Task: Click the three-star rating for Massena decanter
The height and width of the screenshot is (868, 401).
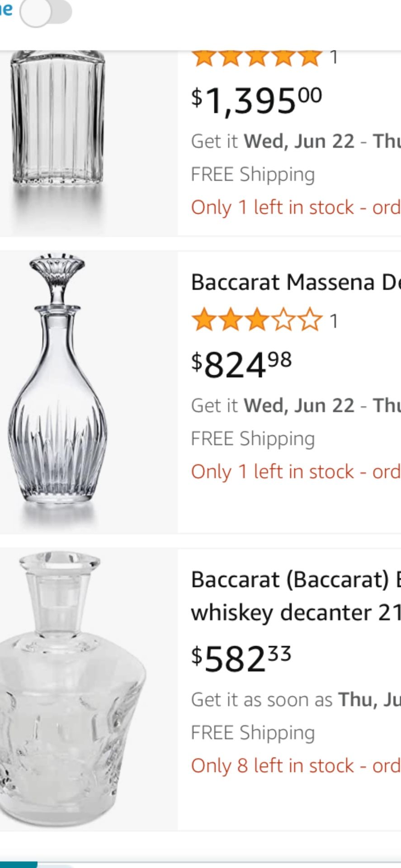Action: [257, 321]
